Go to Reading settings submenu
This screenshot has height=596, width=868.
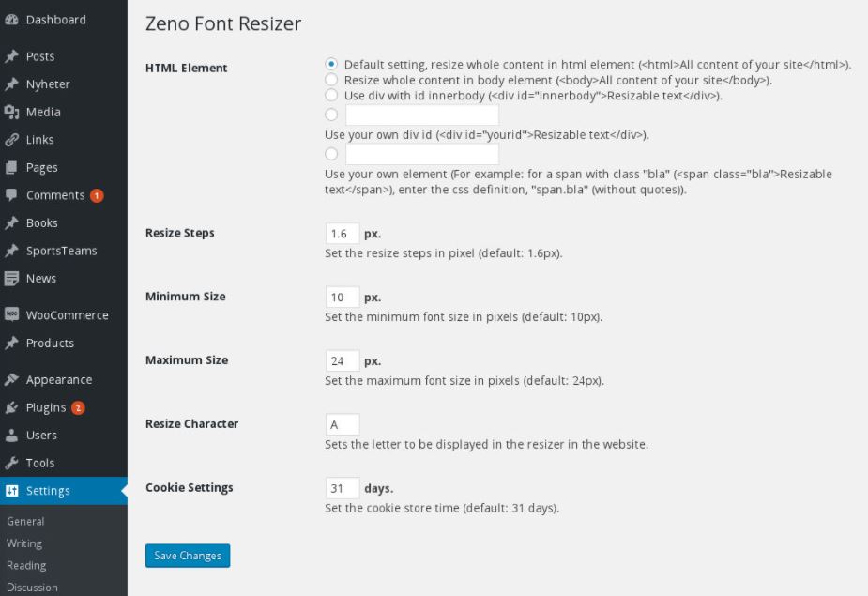click(x=26, y=565)
